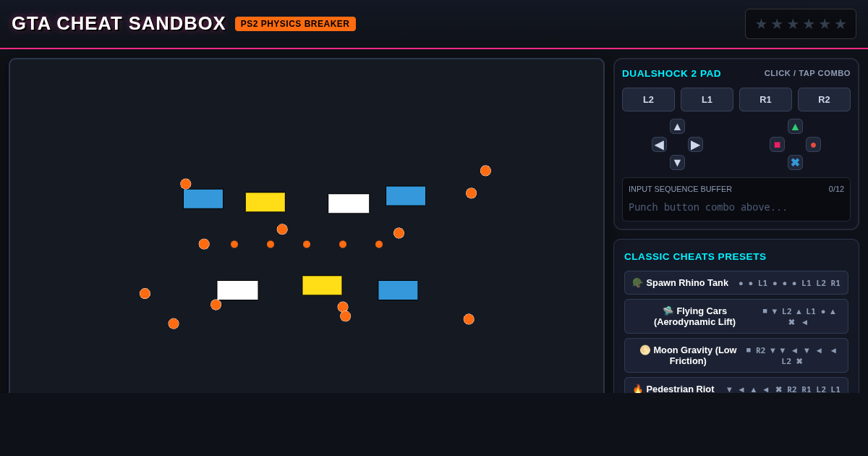868x456 pixels.
Task: Click the L2 shoulder button
Action: 648,100
